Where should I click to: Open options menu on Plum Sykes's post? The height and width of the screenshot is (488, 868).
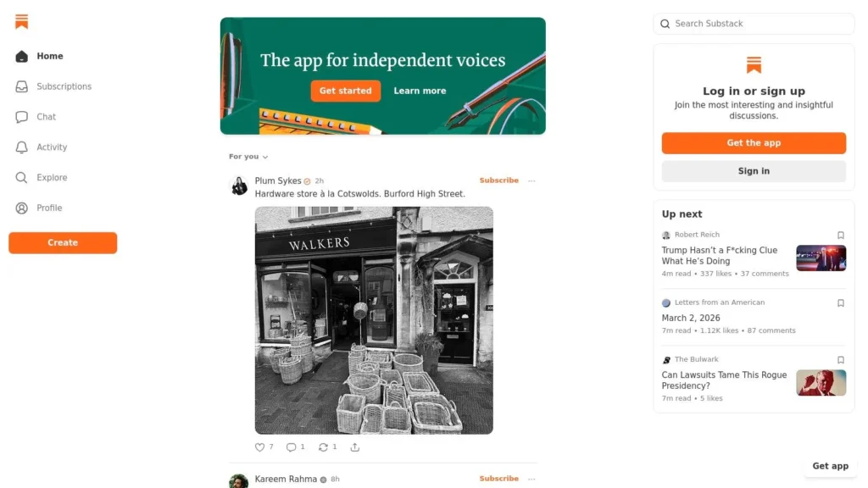[531, 180]
